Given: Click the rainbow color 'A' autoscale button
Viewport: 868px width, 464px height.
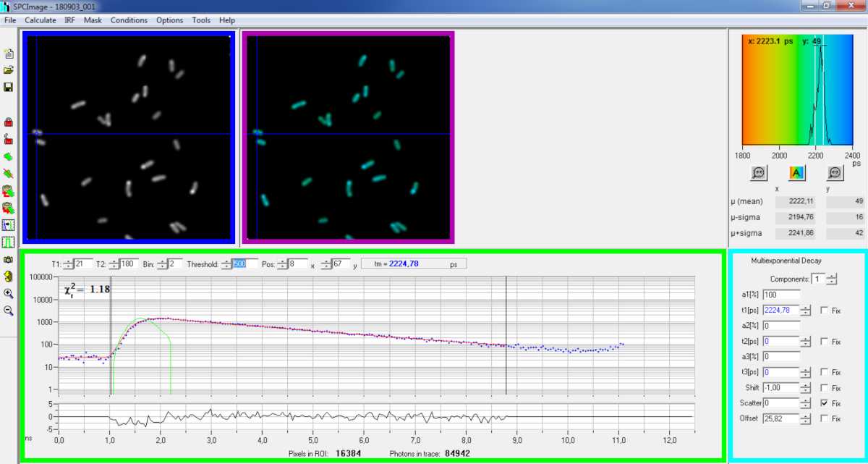Looking at the screenshot, I should coord(796,173).
